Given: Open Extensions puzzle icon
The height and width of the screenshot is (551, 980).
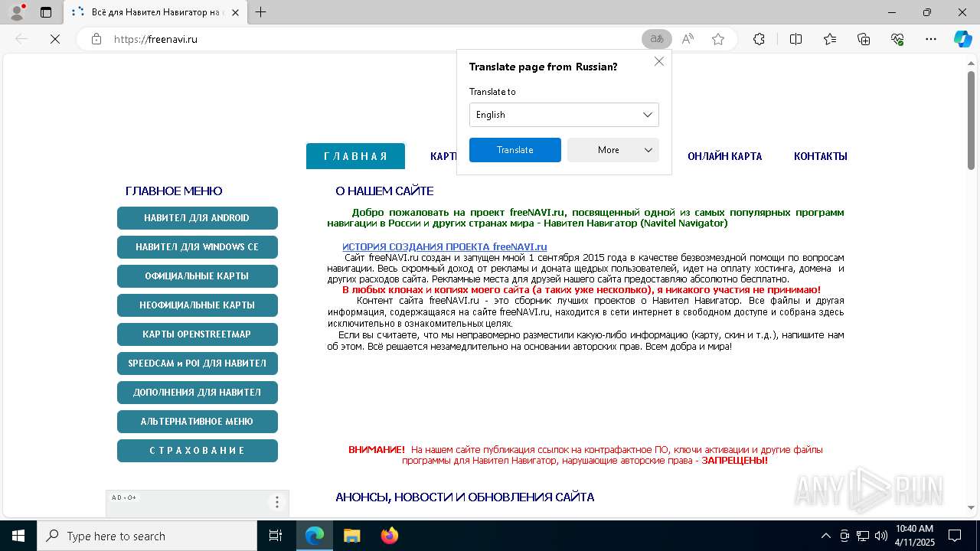Looking at the screenshot, I should click(x=759, y=39).
